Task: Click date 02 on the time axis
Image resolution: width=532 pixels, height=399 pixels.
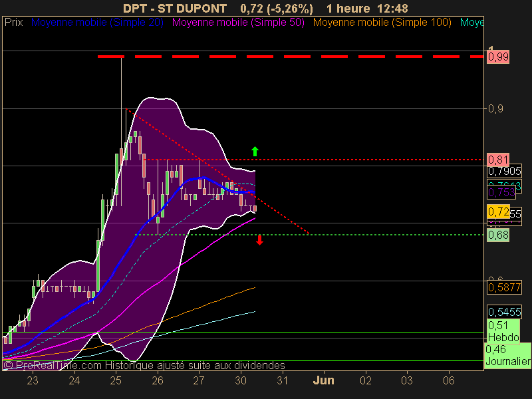Action: [365, 380]
